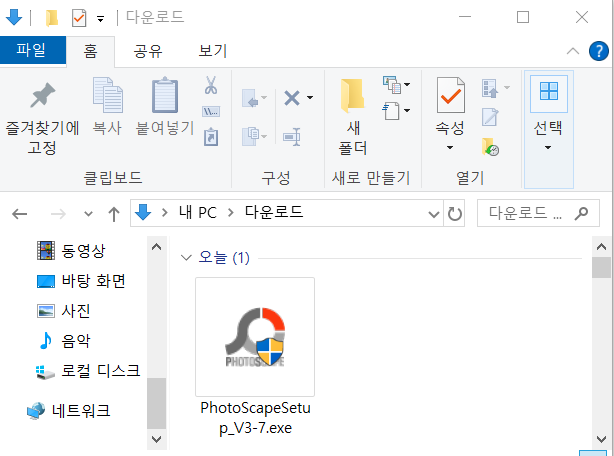Viewport: 614px width, 456px height.
Task: Switch to the 공유 tab
Action: tap(148, 51)
